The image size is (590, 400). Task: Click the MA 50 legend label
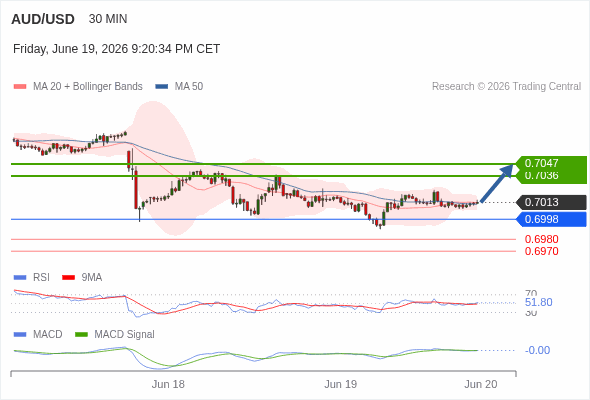click(189, 87)
